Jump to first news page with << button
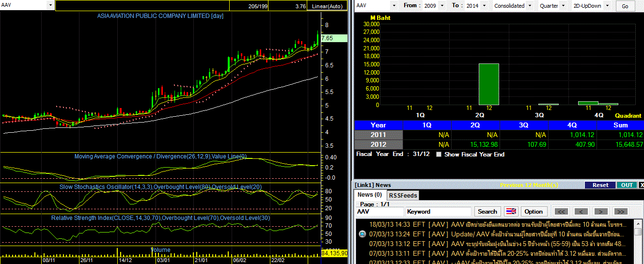Viewport: 644px width, 264px height. click(x=561, y=211)
